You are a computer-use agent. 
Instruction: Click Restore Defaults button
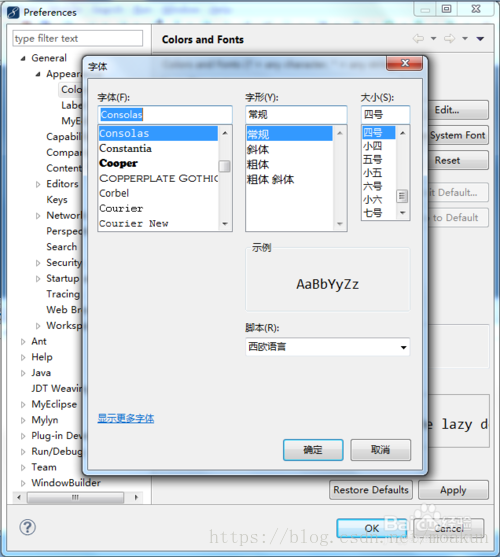click(x=371, y=490)
